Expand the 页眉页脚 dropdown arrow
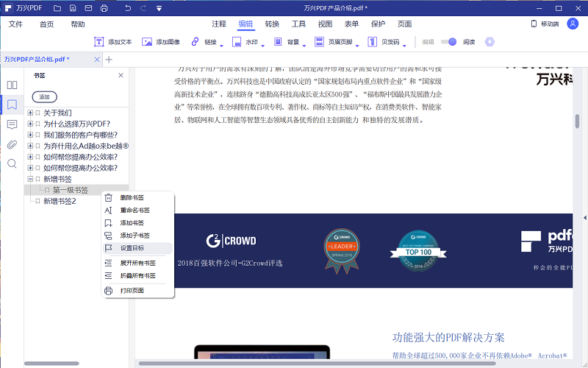 tap(357, 46)
